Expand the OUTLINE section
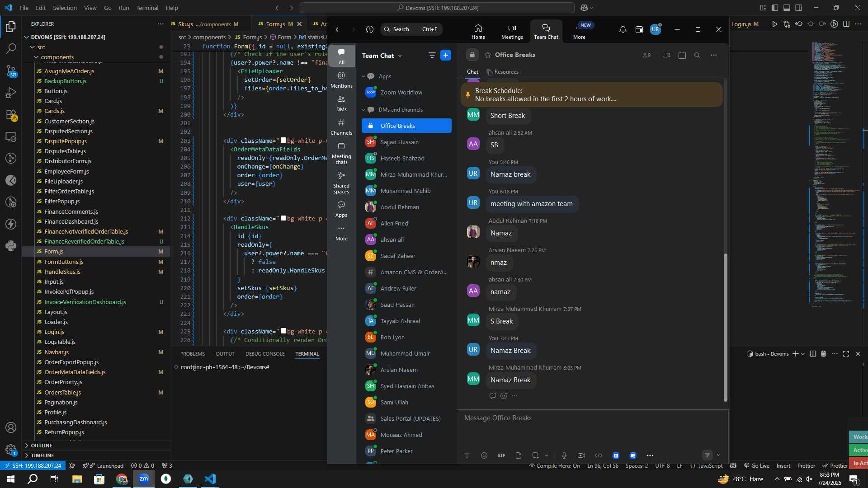 (42, 446)
